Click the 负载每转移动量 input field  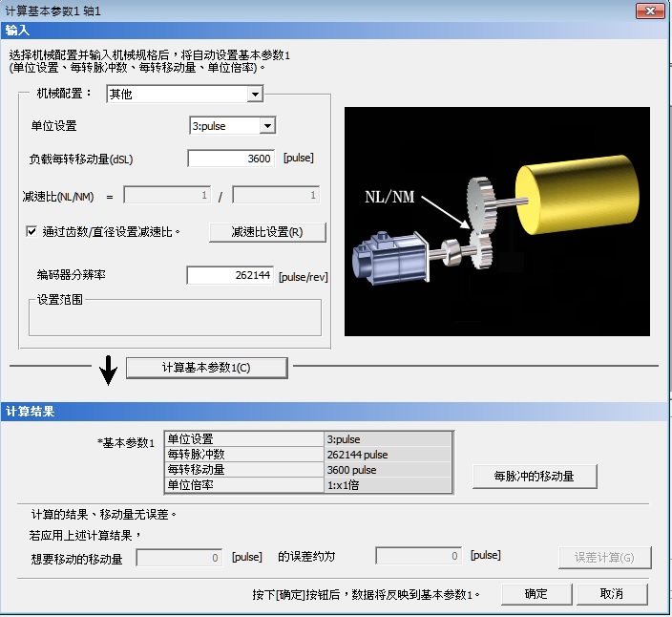point(231,159)
